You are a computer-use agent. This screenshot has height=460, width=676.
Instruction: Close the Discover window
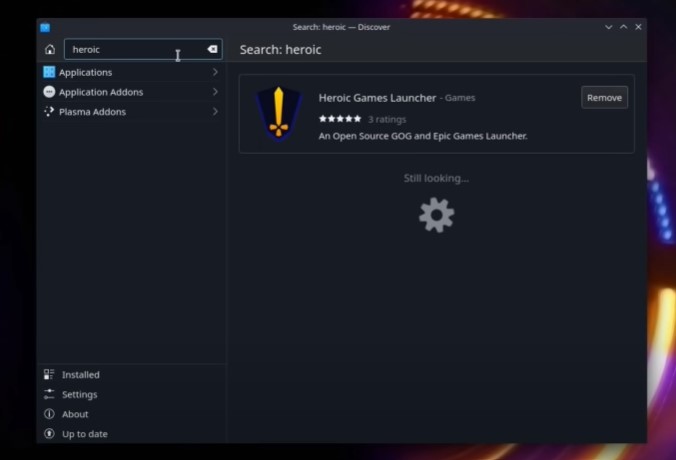[x=638, y=27]
